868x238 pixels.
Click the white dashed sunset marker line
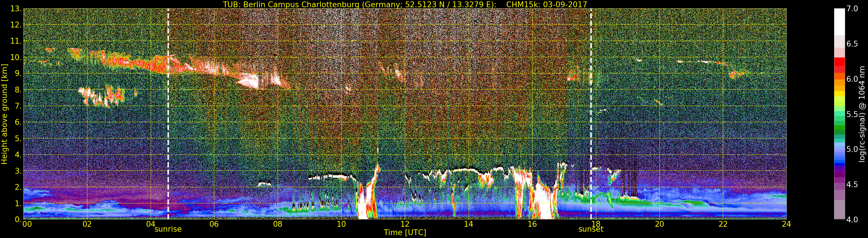(x=591, y=114)
